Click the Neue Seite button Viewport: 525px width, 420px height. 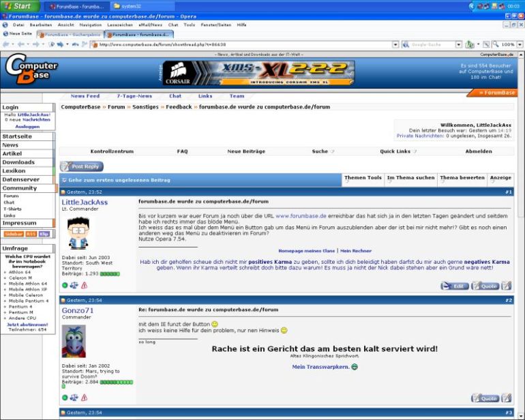tap(18, 34)
